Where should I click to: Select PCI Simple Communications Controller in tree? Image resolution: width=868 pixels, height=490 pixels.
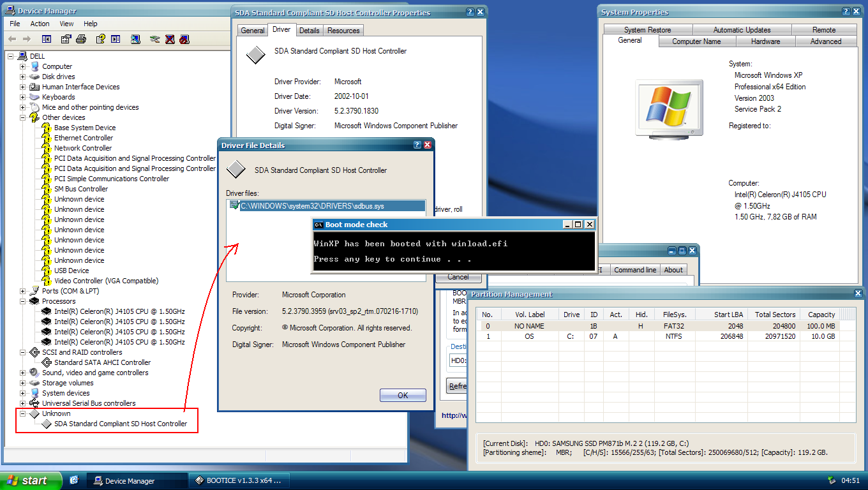point(112,179)
